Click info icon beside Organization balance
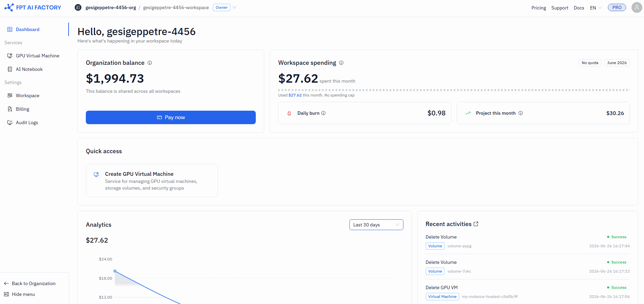 pos(150,63)
